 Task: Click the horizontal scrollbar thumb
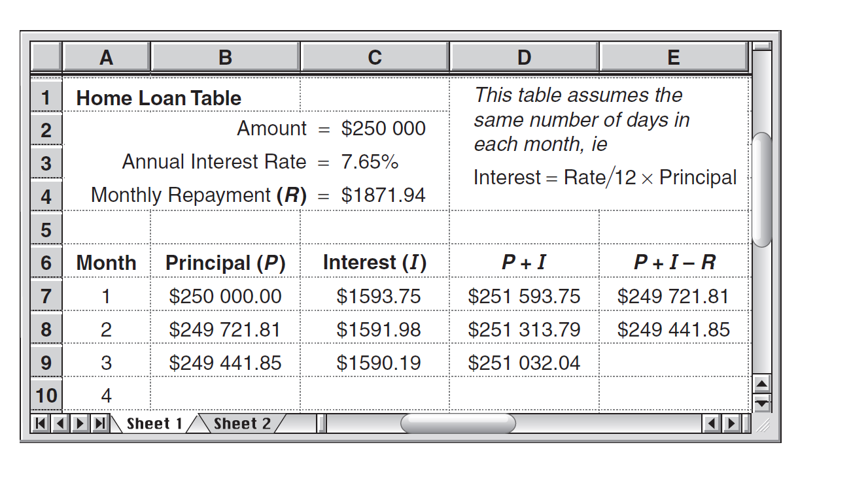pos(458,423)
